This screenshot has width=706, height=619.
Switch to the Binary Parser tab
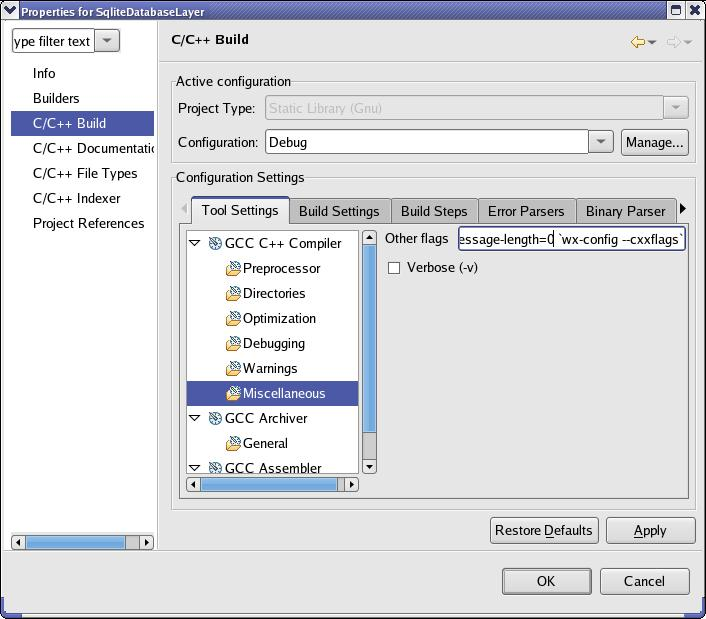(625, 211)
